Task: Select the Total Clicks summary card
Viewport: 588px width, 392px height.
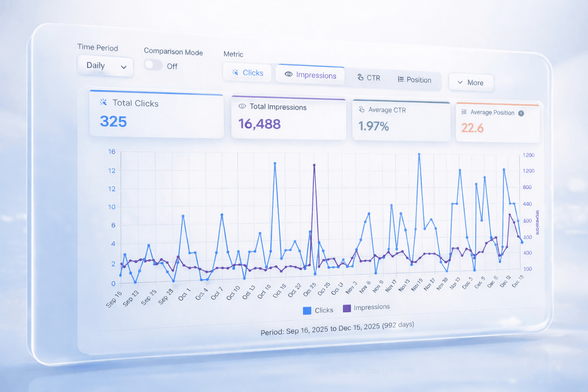Action: tap(156, 115)
